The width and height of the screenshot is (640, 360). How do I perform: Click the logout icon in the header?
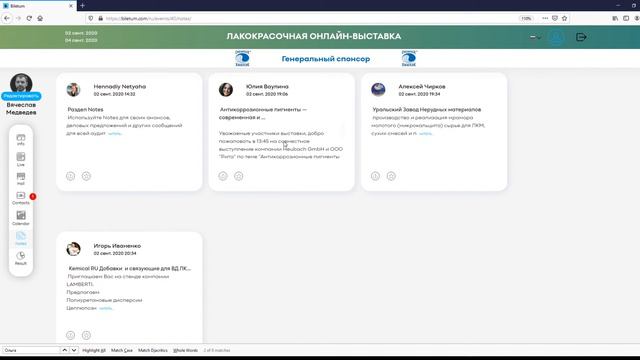pyautogui.click(x=581, y=37)
